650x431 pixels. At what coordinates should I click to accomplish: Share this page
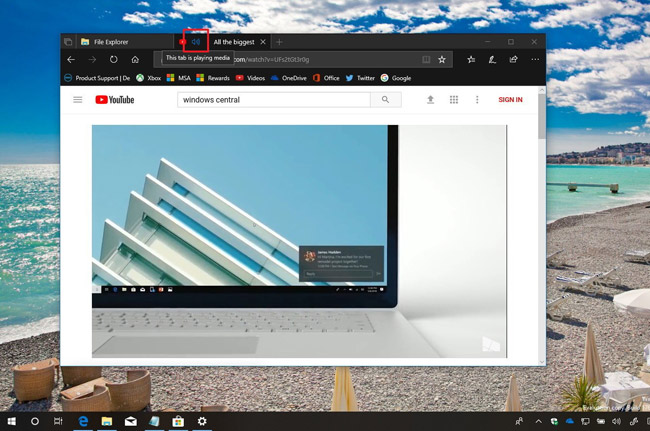[513, 60]
